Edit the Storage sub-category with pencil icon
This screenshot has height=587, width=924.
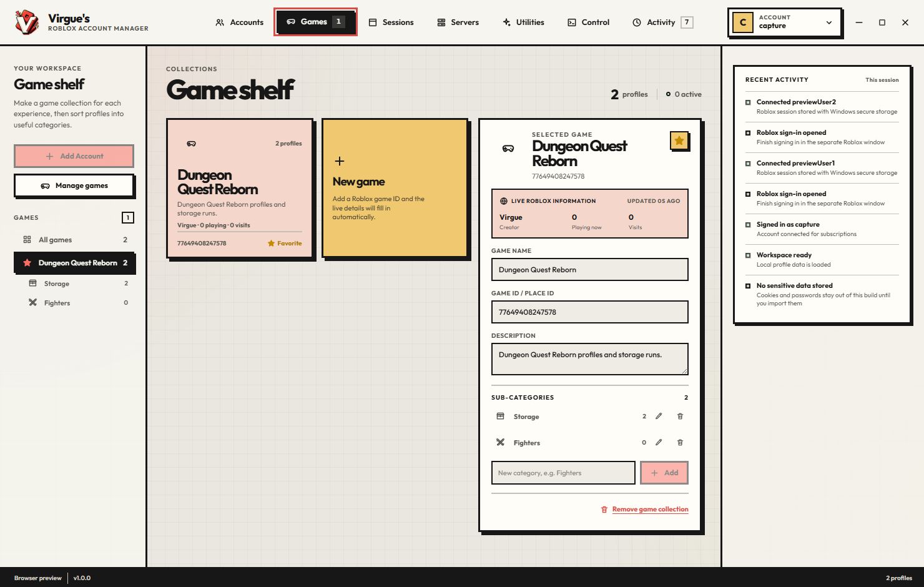click(x=659, y=417)
